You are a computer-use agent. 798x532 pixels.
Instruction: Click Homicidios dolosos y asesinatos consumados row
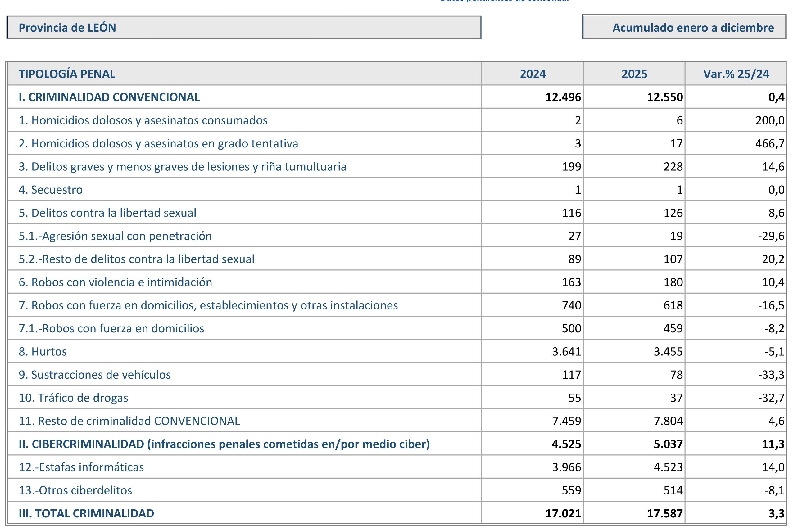click(143, 120)
